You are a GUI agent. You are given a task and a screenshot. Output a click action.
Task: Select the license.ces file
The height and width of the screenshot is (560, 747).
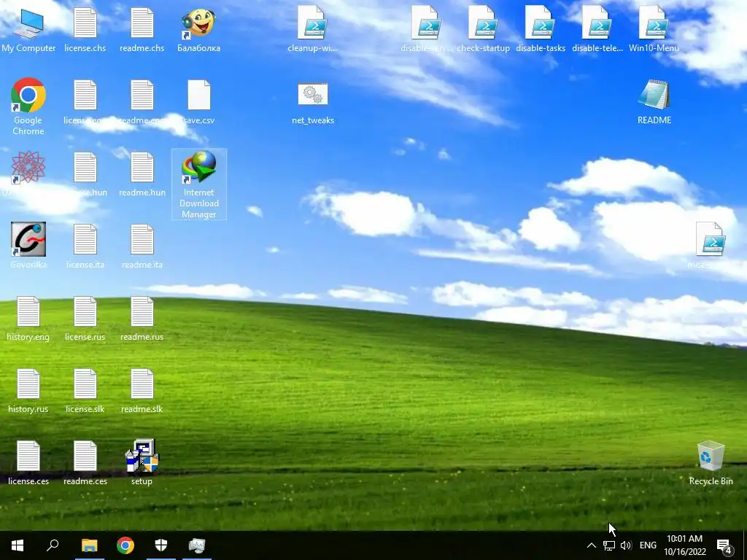click(x=28, y=463)
